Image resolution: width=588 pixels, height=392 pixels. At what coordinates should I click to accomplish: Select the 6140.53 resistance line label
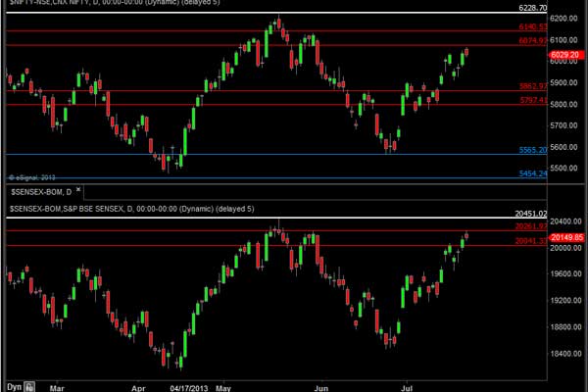[x=533, y=26]
